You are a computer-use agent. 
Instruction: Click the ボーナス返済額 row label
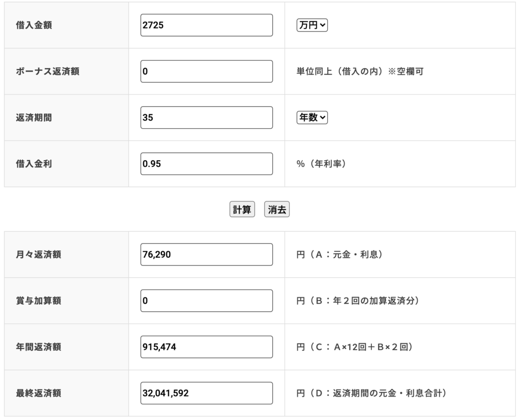[47, 71]
